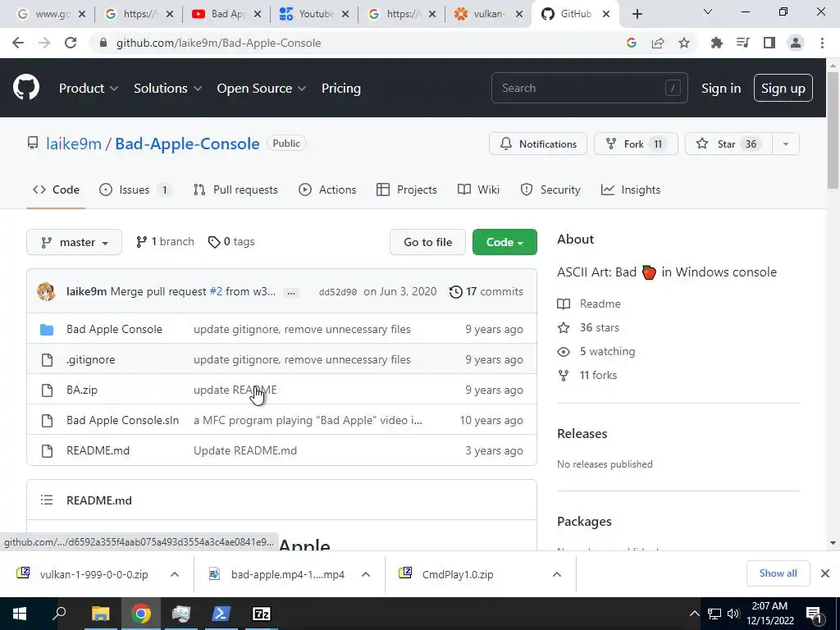Viewport: 840px width, 630px height.
Task: Open Chrome three-dot menu
Action: point(822,43)
